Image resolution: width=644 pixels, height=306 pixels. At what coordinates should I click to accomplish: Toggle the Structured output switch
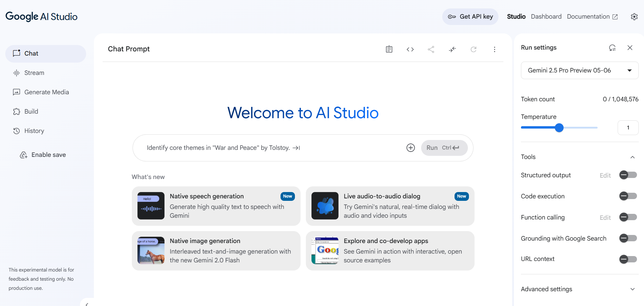coord(628,175)
